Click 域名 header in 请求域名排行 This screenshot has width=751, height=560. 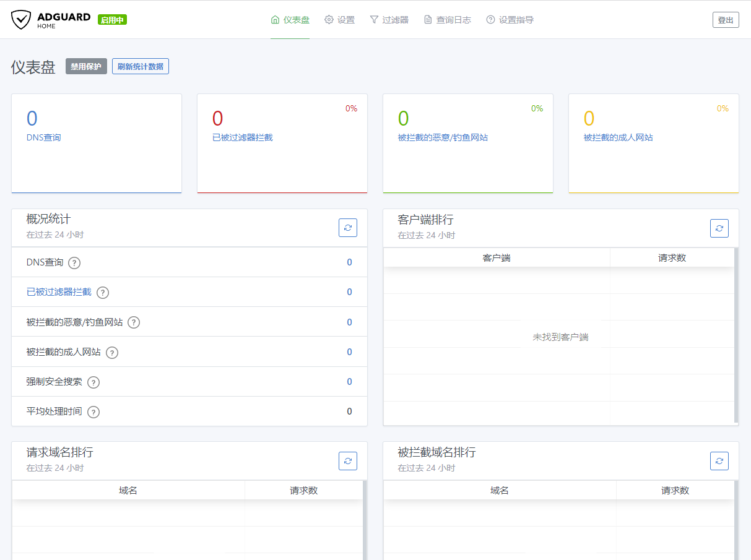click(128, 491)
